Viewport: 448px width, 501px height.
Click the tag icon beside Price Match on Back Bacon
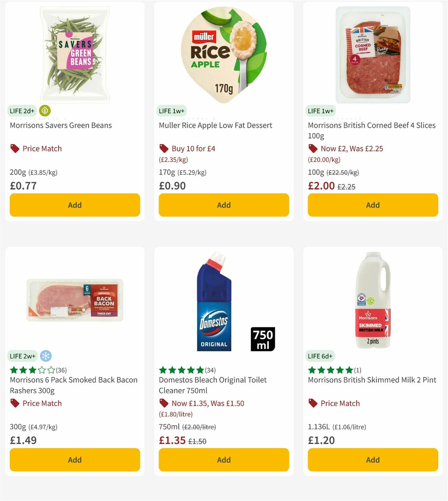(15, 403)
